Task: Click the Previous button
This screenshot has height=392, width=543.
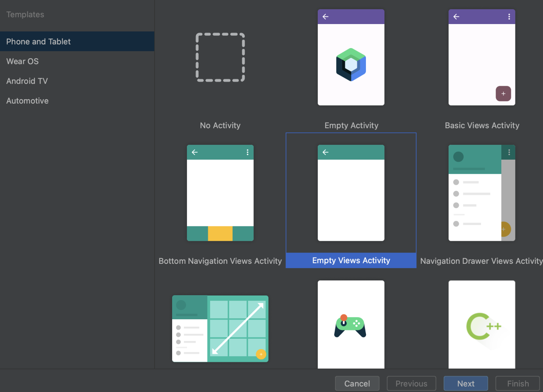Action: point(411,384)
